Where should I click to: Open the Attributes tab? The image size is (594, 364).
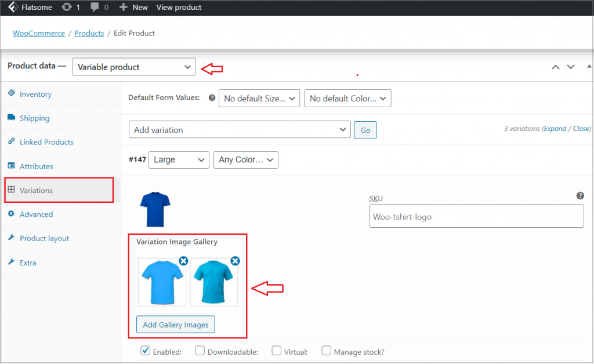[61, 166]
